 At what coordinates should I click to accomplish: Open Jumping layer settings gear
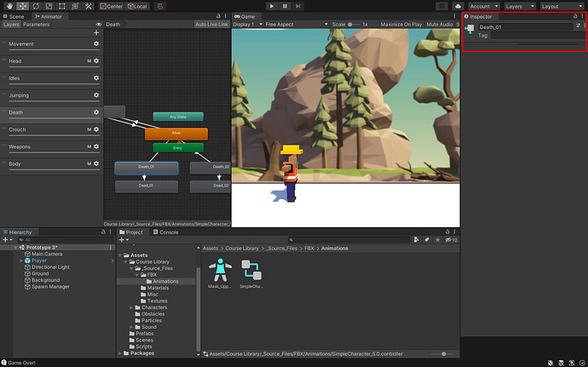click(x=96, y=95)
